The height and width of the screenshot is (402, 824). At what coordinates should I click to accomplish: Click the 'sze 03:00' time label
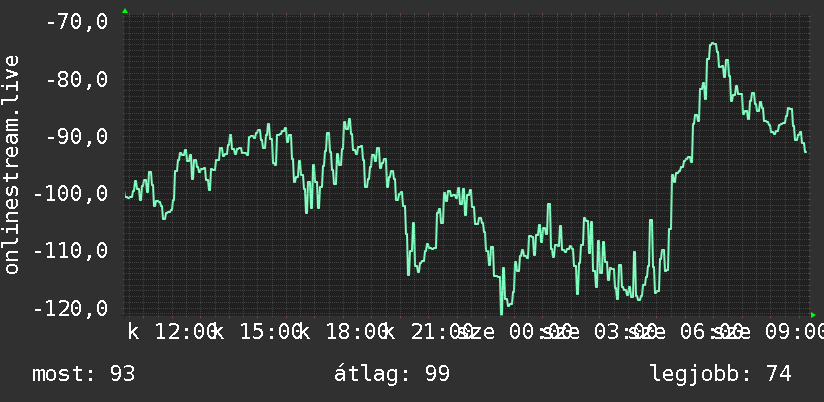coord(599,332)
